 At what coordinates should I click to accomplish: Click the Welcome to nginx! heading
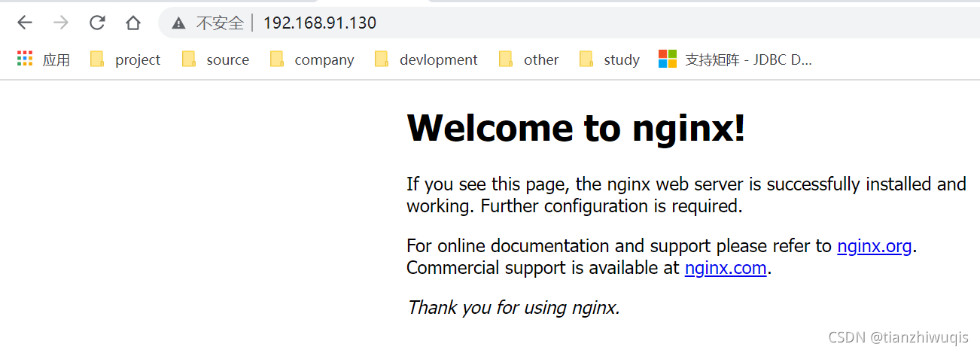tap(576, 127)
